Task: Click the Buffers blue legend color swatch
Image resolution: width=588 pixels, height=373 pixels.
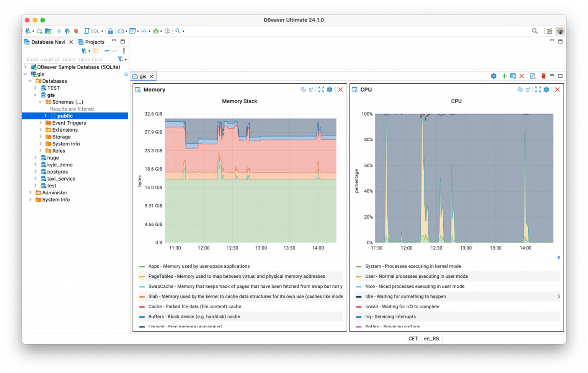Action: click(x=142, y=317)
